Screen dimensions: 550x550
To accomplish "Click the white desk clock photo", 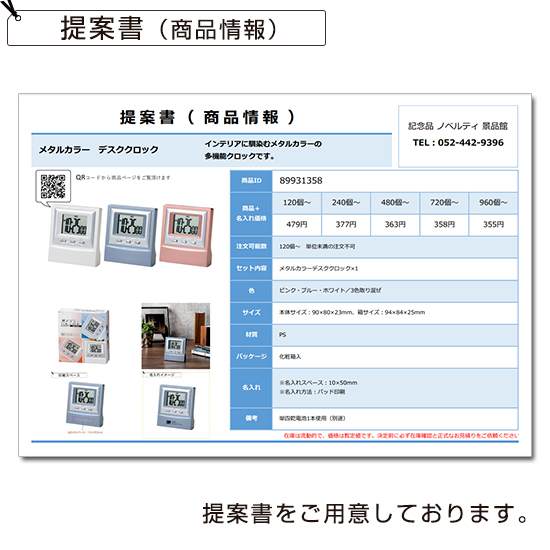I will tap(75, 236).
